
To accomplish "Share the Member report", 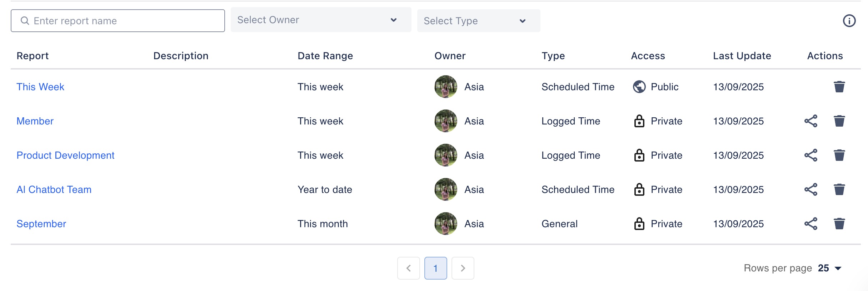I will [810, 121].
